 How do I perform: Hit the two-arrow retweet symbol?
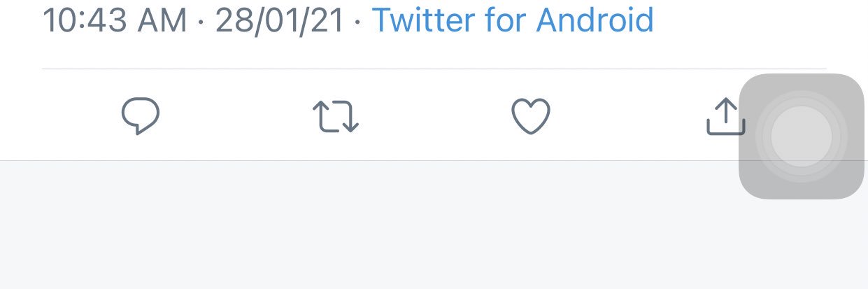pos(335,117)
